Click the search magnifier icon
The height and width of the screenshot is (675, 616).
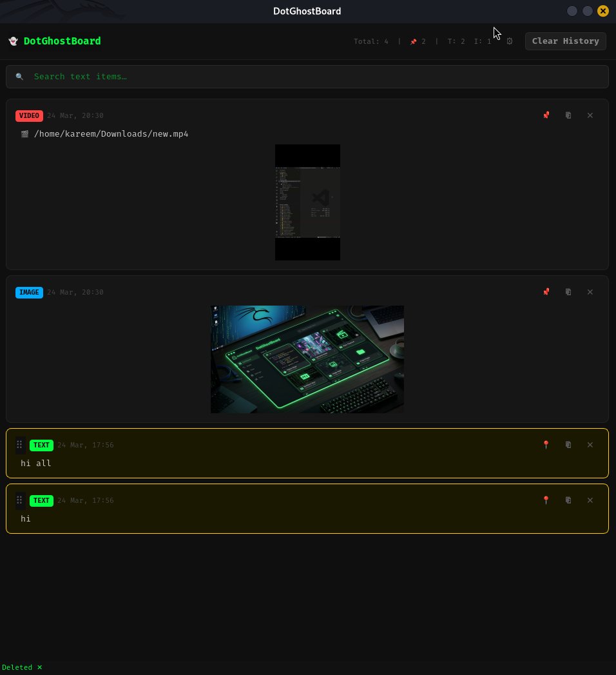click(x=19, y=77)
